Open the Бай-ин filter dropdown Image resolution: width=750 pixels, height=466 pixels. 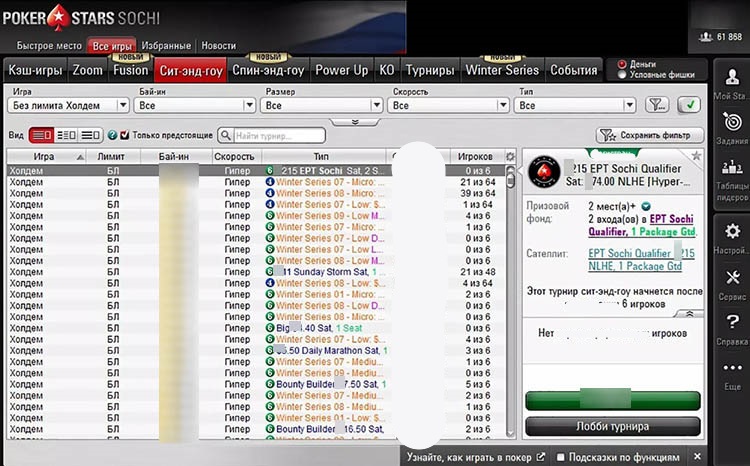[195, 105]
